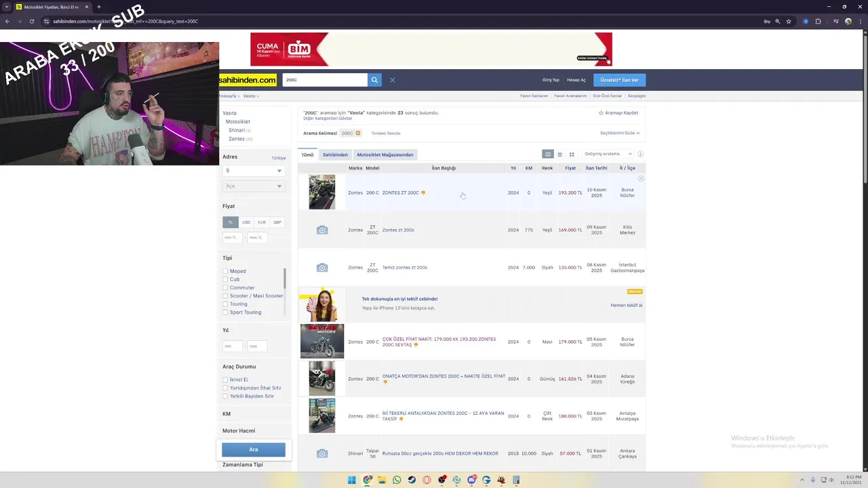Open the tab search chevron in Chrome

click(x=7, y=7)
